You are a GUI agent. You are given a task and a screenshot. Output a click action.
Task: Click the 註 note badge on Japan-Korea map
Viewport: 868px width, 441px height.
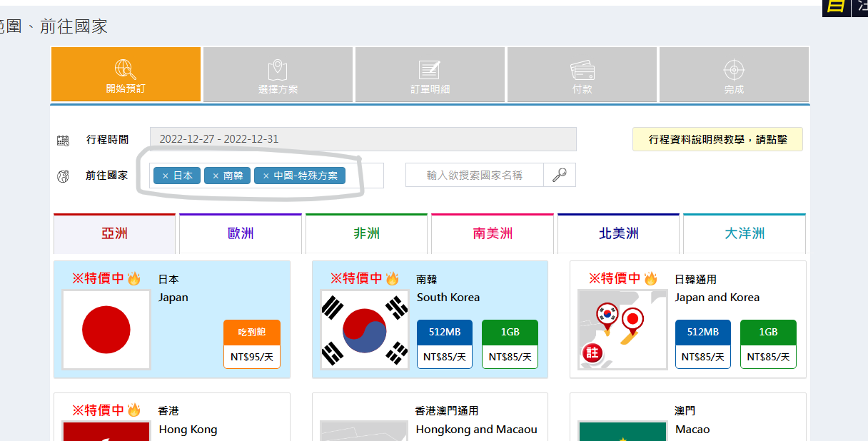pos(591,353)
